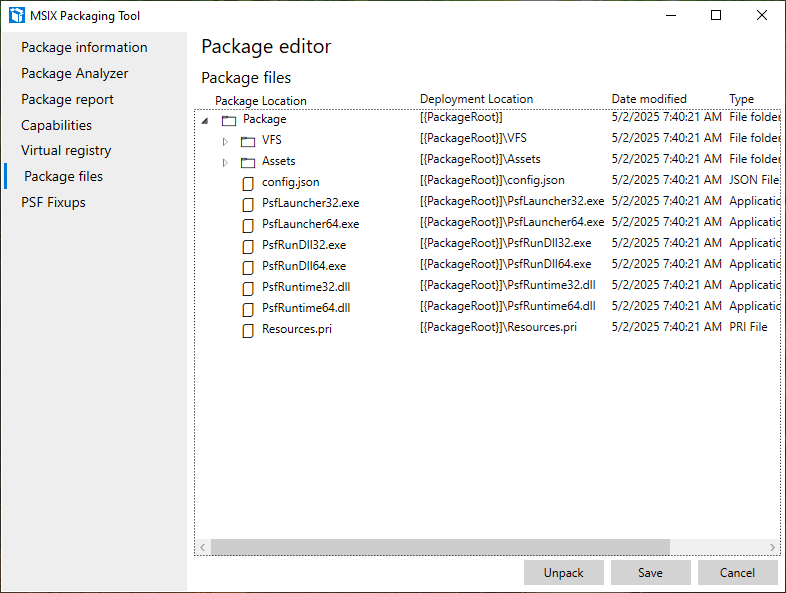Viewport: 786px width, 593px height.
Task: Select the PsfLauncher64.exe file name
Action: pos(310,225)
